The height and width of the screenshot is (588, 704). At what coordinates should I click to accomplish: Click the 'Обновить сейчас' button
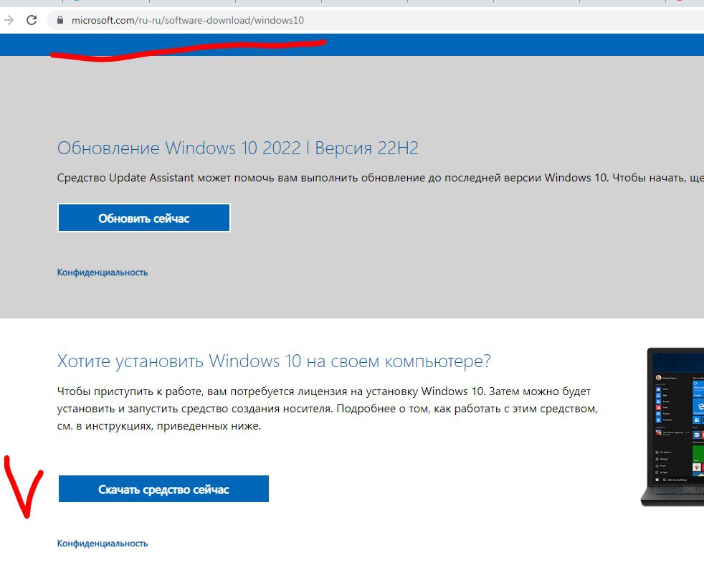pos(144,218)
